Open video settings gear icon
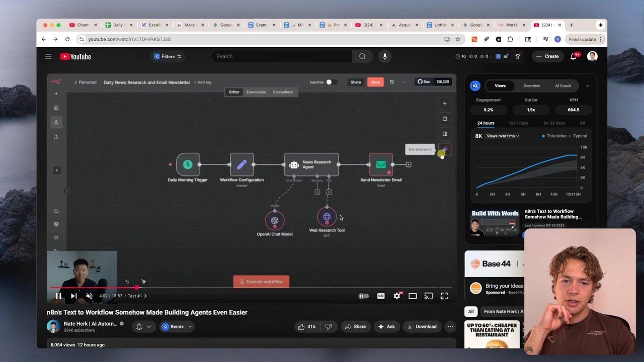This screenshot has height=362, width=644. (397, 296)
